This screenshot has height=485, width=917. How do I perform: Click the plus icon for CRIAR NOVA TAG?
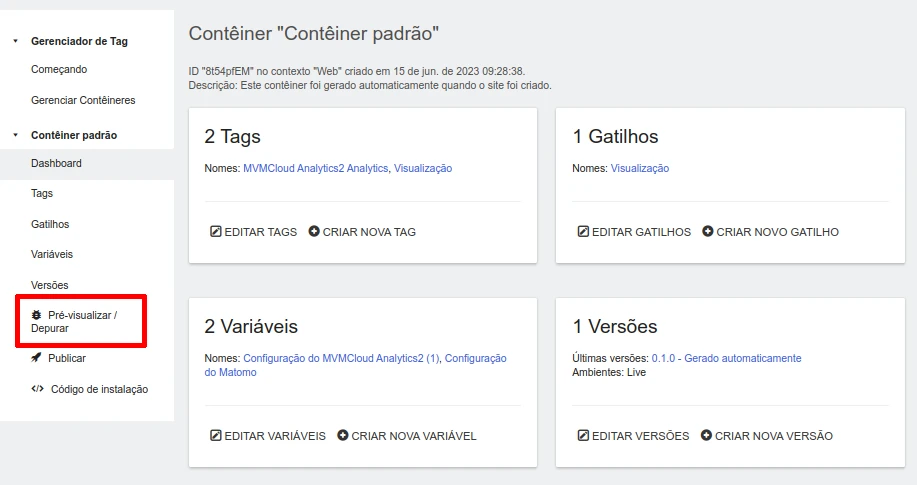pyautogui.click(x=314, y=232)
